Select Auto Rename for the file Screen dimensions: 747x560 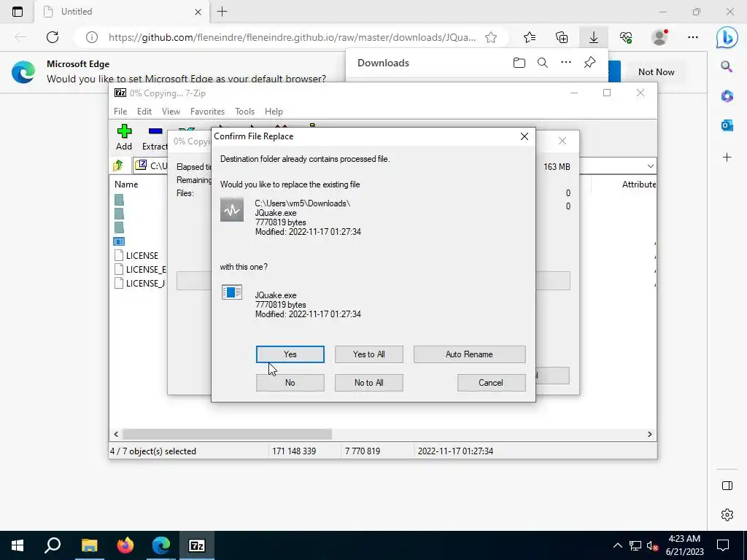click(x=469, y=354)
